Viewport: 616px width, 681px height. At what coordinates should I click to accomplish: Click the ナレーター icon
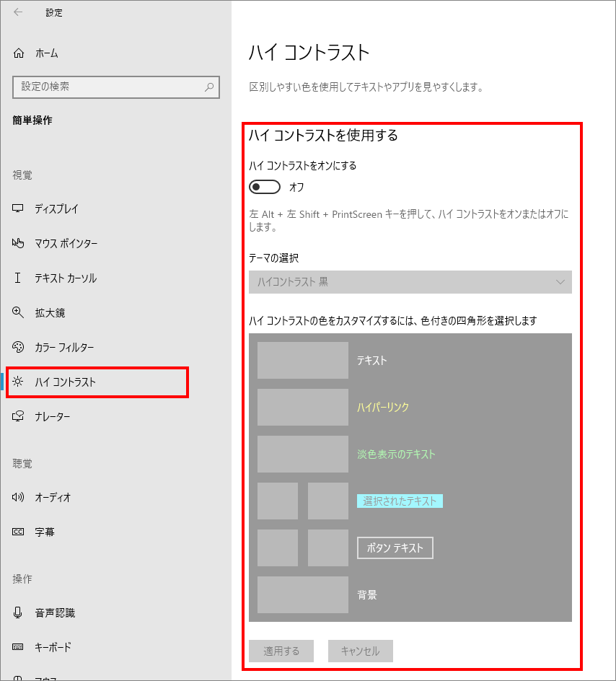tap(18, 416)
